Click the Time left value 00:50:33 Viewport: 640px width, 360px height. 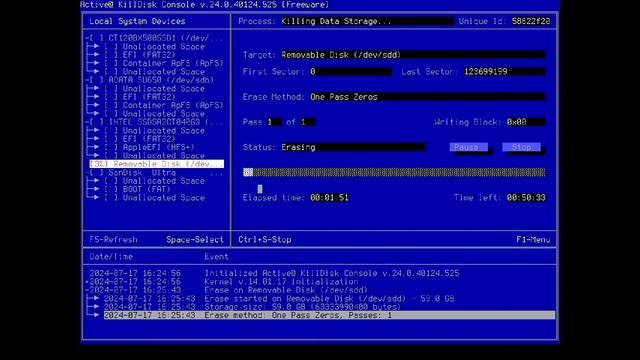[526, 198]
